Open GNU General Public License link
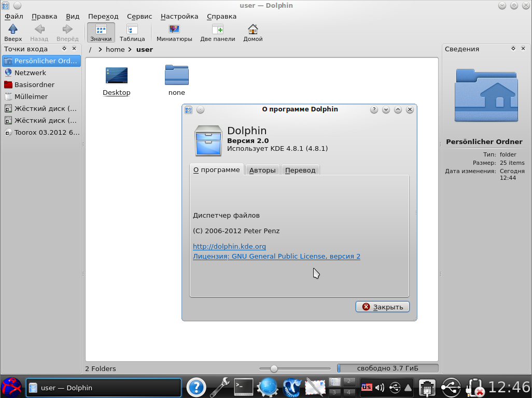The image size is (532, 398). [x=276, y=257]
